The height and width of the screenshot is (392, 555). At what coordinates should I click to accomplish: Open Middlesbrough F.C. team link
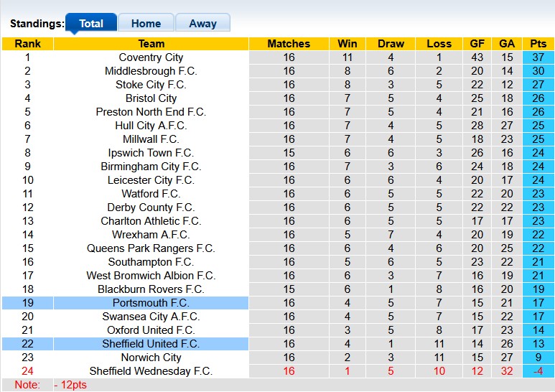pos(151,71)
